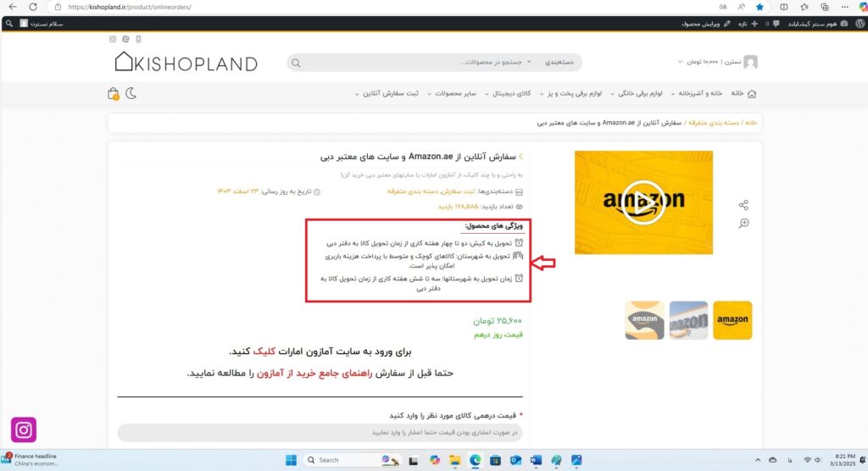This screenshot has width=868, height=471.
Task: Click the small Instagram icon above the logo
Action: pyautogui.click(x=112, y=39)
